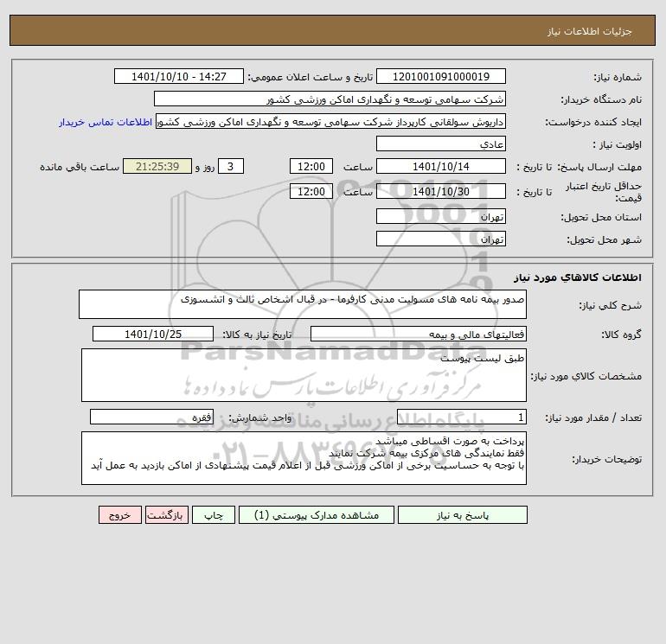
Task: Open مشاهده مدارک پیوستی (1) button
Action: (317, 515)
